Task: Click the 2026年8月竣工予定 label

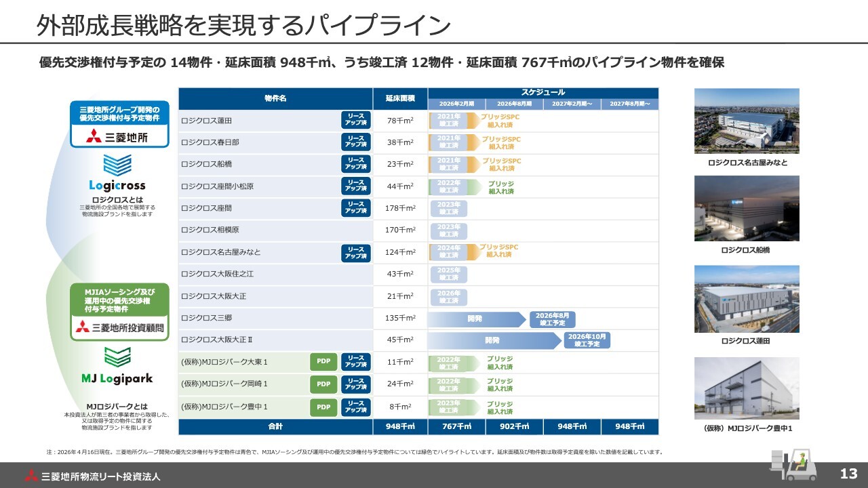Action: tap(552, 319)
